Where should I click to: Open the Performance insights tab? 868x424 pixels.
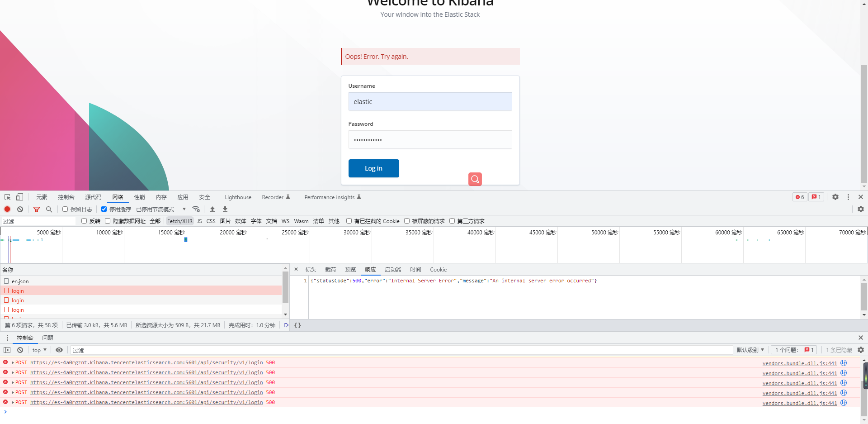click(333, 197)
